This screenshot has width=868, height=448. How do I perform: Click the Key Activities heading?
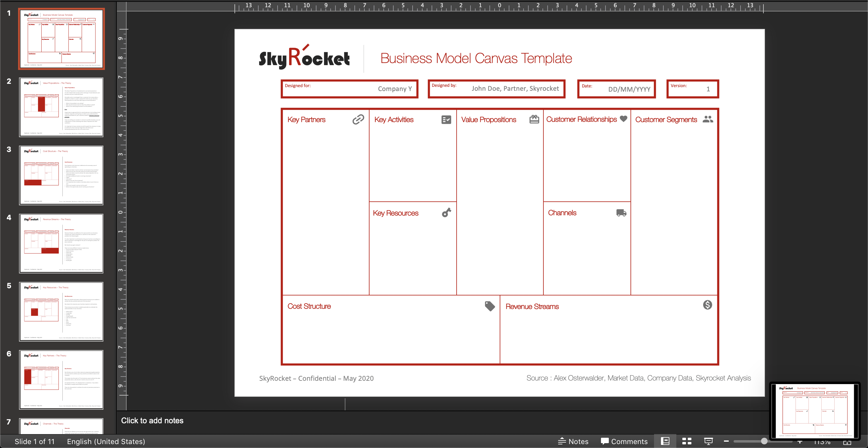[x=394, y=120]
